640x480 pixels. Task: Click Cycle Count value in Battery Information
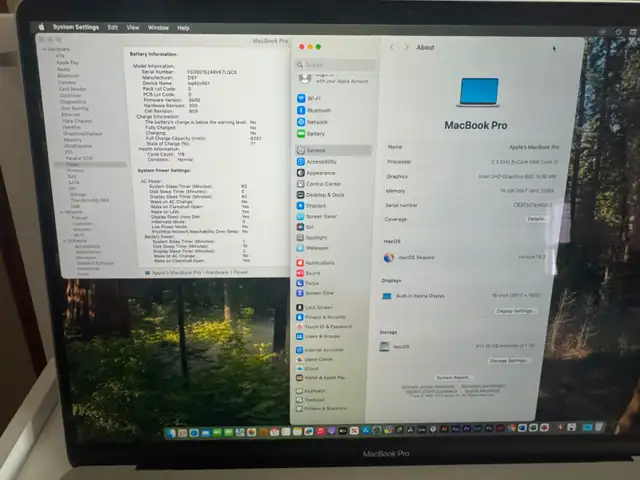(181, 154)
